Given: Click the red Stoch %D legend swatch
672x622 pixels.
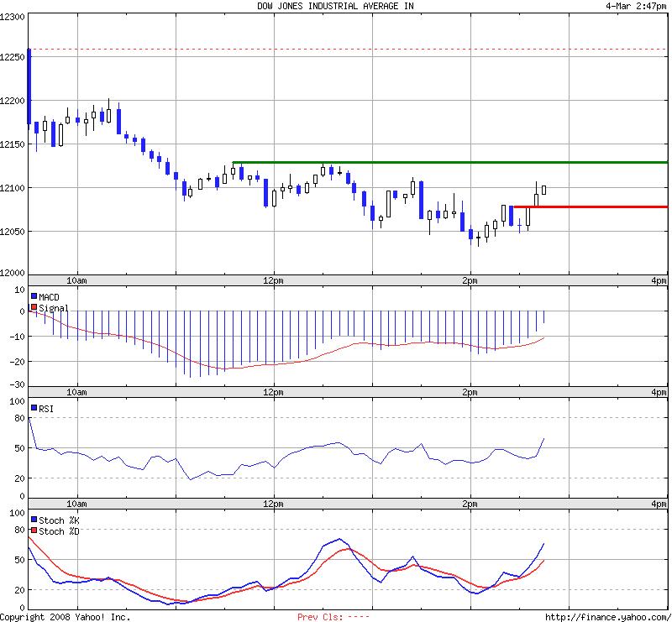Looking at the screenshot, I should pos(34,531).
